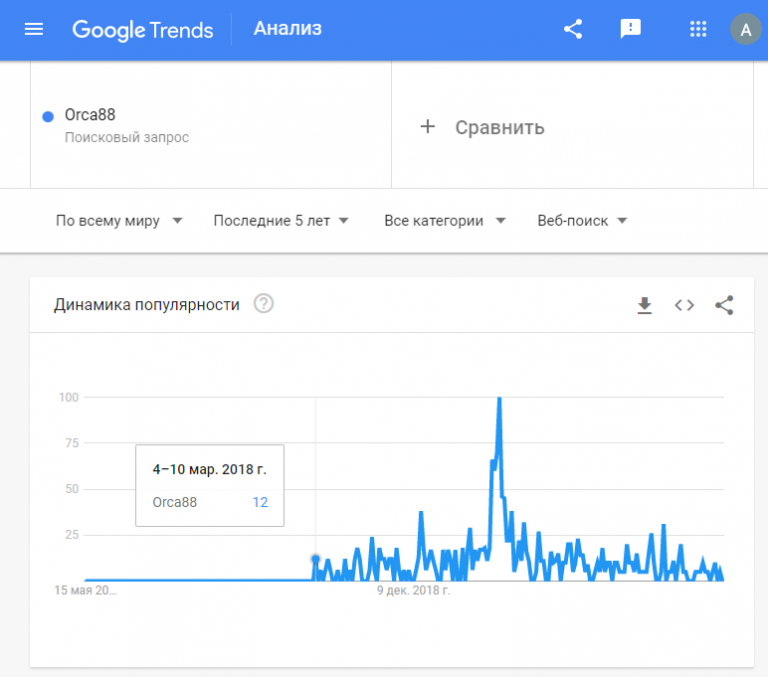
Task: Open the account avatar A
Action: [745, 29]
